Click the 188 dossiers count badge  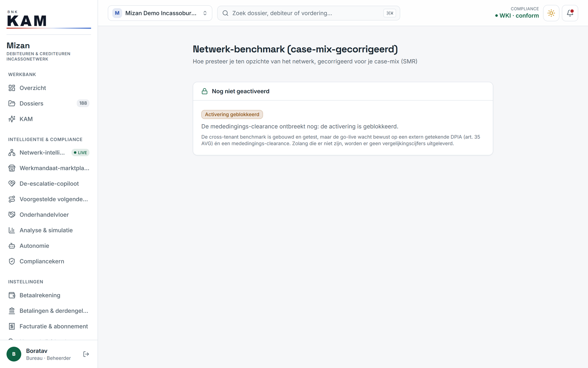[83, 103]
